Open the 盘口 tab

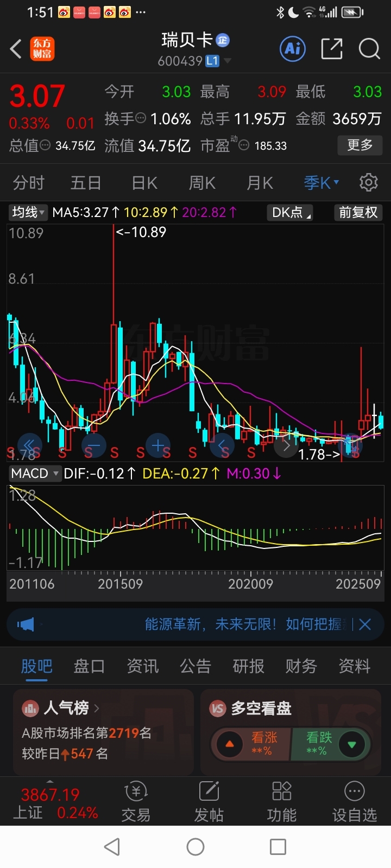pyautogui.click(x=90, y=666)
